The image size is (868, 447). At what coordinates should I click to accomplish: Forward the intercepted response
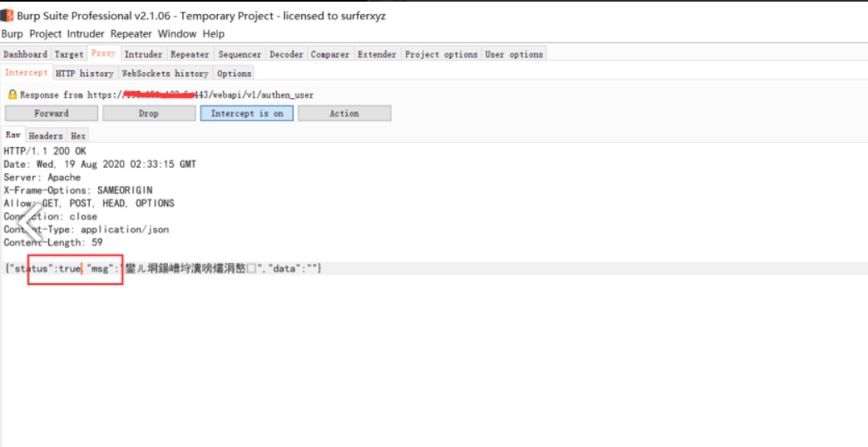[x=52, y=113]
